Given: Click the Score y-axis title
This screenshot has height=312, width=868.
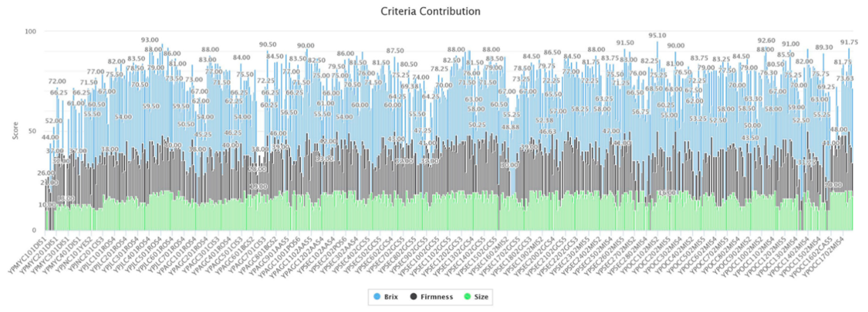Looking at the screenshot, I should 15,131.
